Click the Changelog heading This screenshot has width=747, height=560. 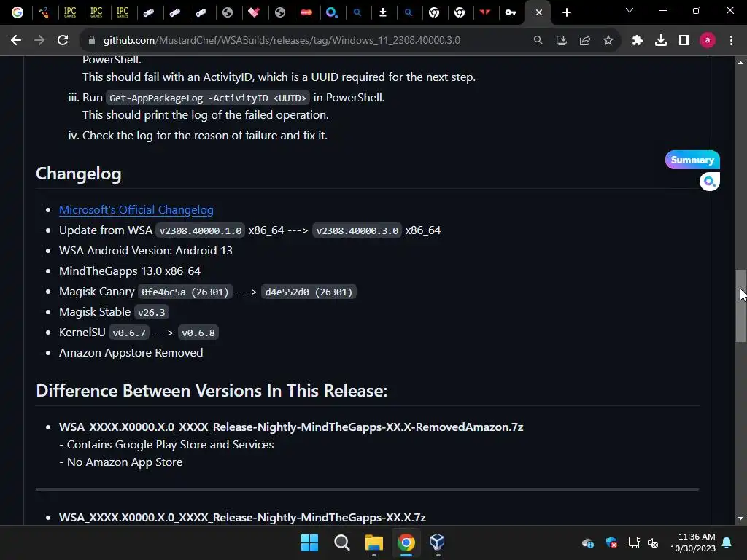click(79, 174)
